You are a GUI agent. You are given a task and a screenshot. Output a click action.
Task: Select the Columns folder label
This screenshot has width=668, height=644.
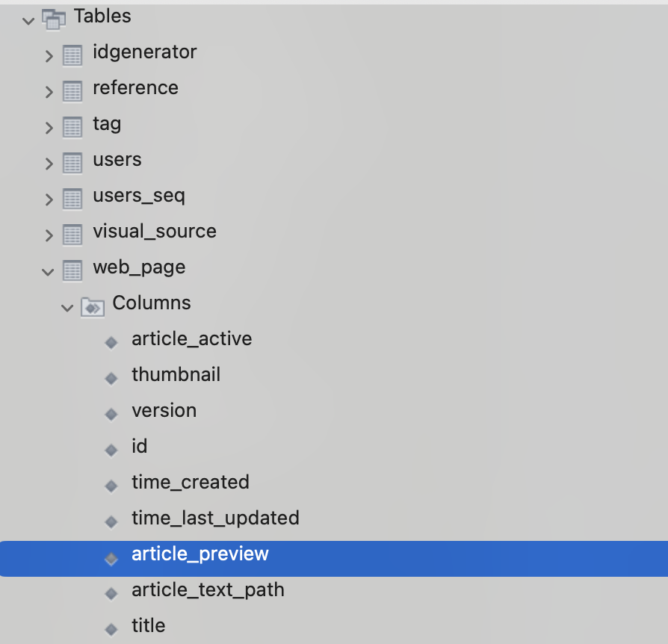152,303
